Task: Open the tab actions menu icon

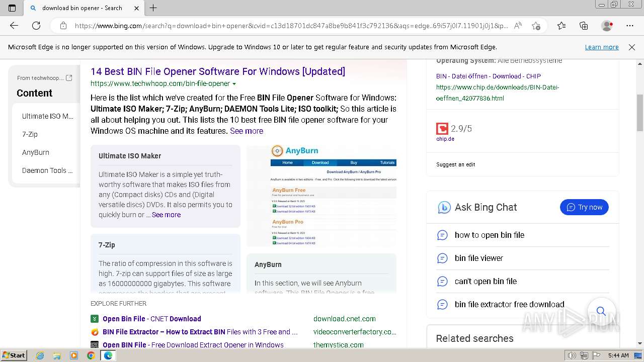Action: click(x=12, y=8)
